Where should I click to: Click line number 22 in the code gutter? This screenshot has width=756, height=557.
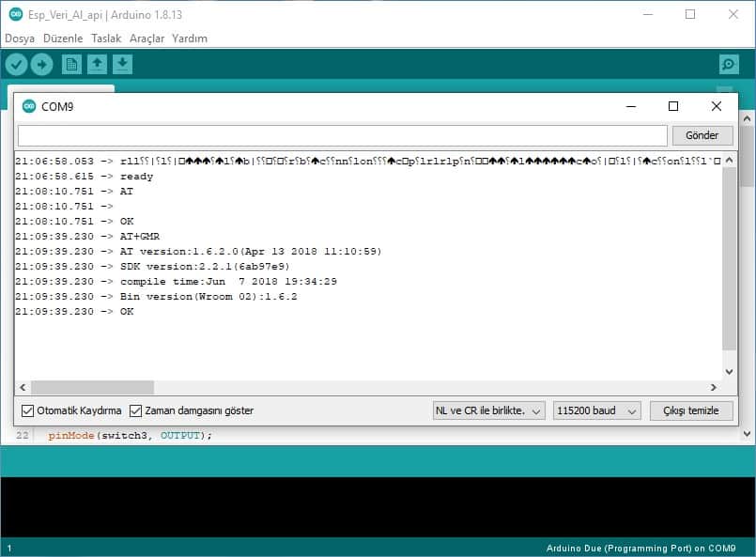coord(23,436)
